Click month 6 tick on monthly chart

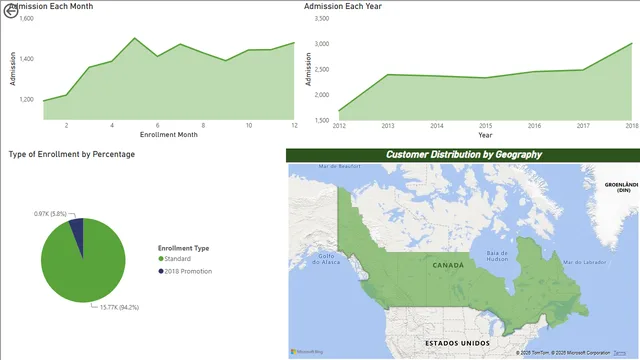(x=158, y=125)
